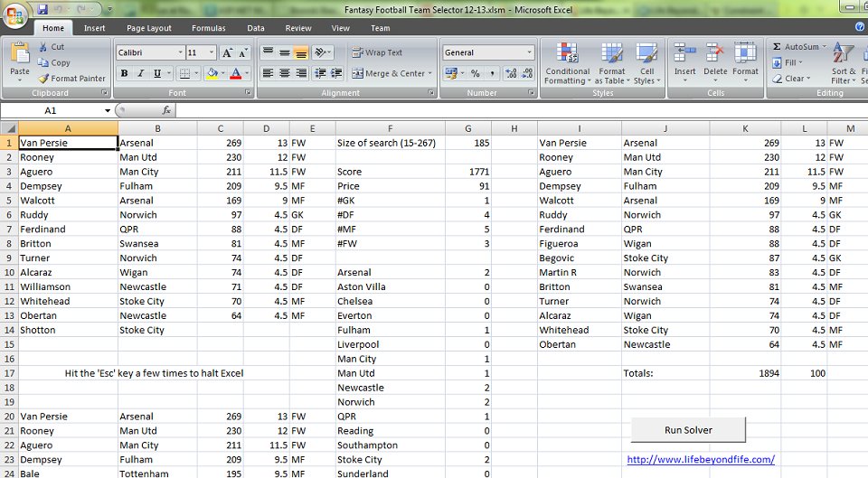The width and height of the screenshot is (868, 478).
Task: Align text to middle
Action: pyautogui.click(x=285, y=52)
